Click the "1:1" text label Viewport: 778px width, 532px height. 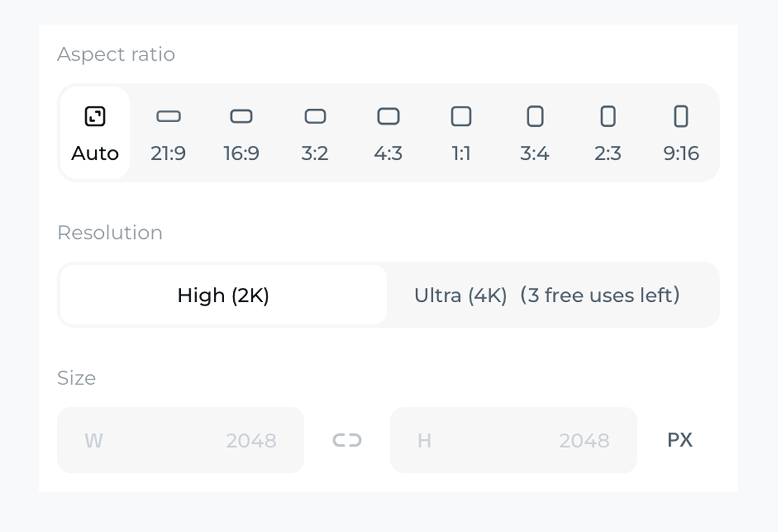click(x=461, y=153)
